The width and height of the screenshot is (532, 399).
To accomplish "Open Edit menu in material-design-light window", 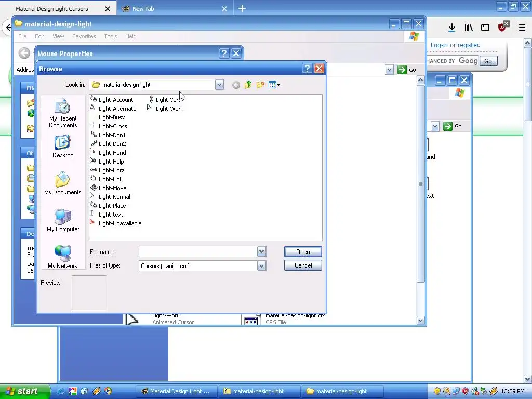I will [39, 36].
